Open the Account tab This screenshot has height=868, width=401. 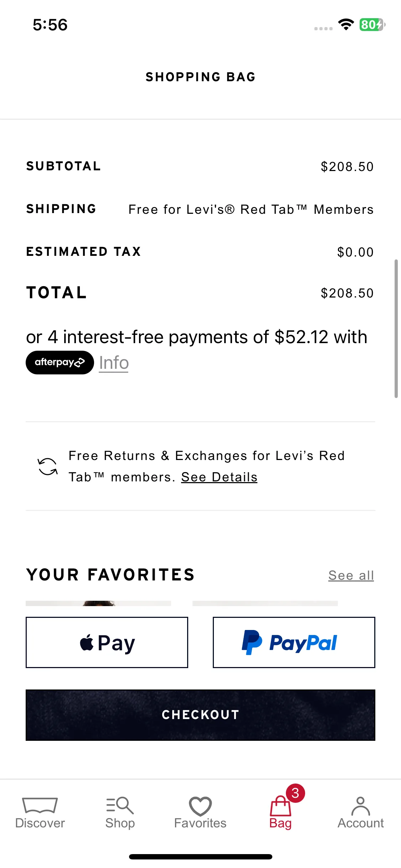[x=361, y=812]
